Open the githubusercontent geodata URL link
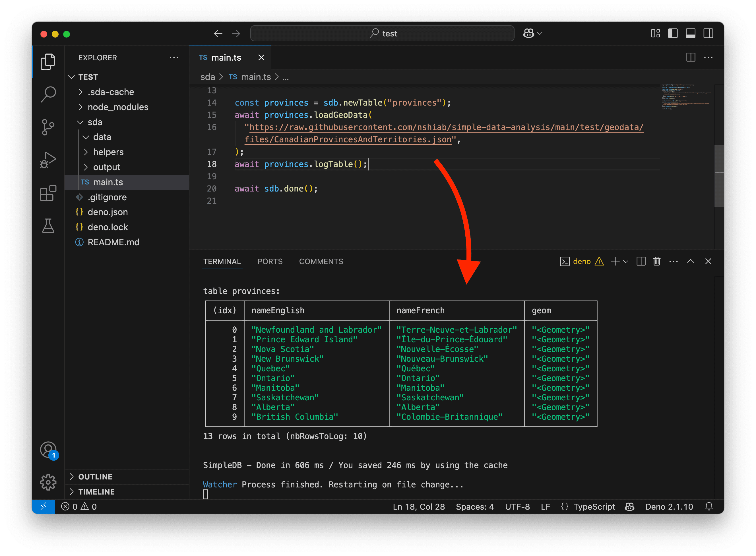Screen dimensions: 756x556 pos(444,133)
